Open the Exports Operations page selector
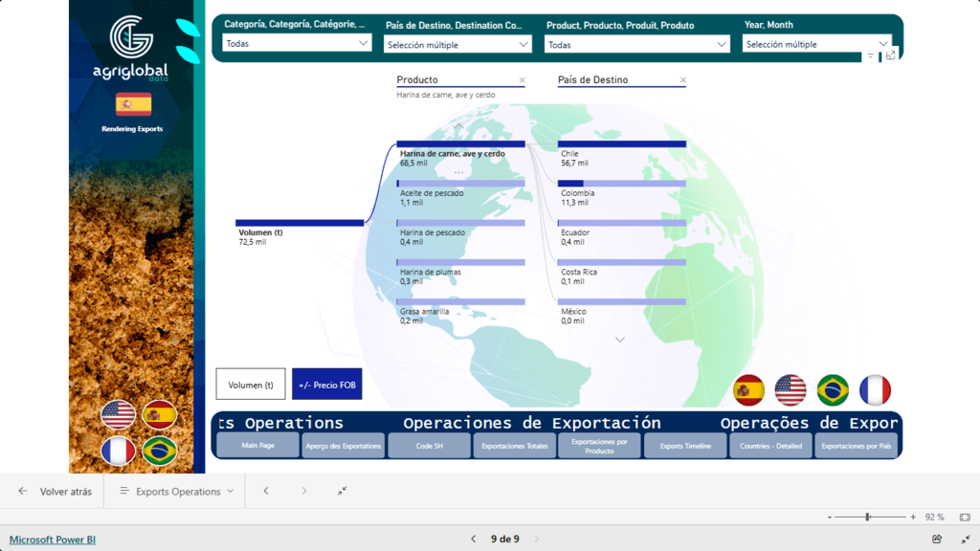This screenshot has height=551, width=980. click(x=174, y=491)
